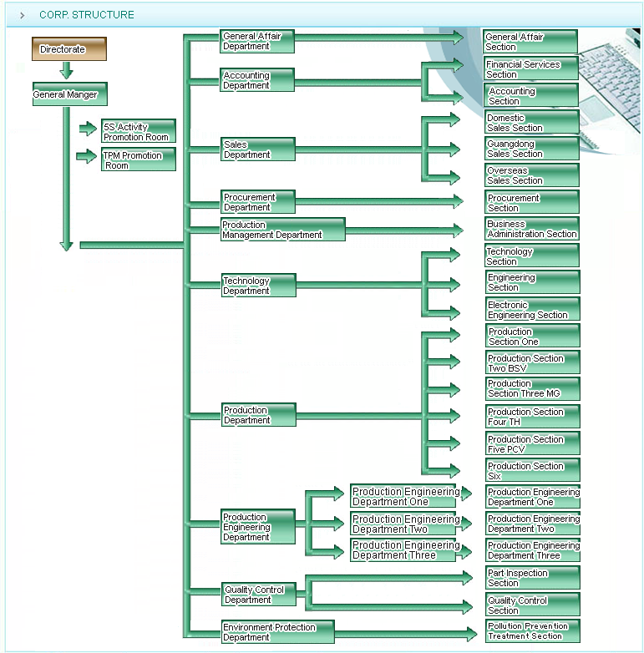Image resolution: width=644 pixels, height=653 pixels.
Task: Click Production Section Four TH
Action: 532,417
